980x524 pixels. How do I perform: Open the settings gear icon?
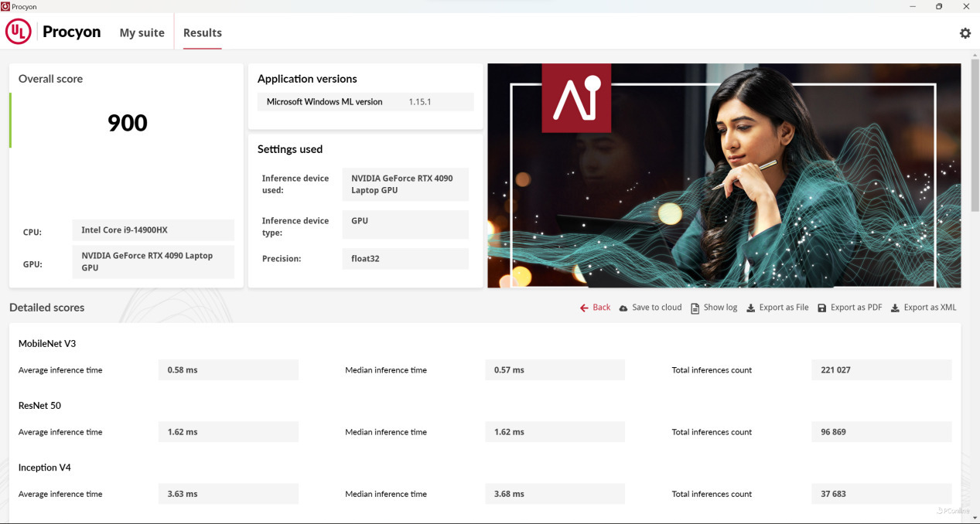pyautogui.click(x=965, y=33)
